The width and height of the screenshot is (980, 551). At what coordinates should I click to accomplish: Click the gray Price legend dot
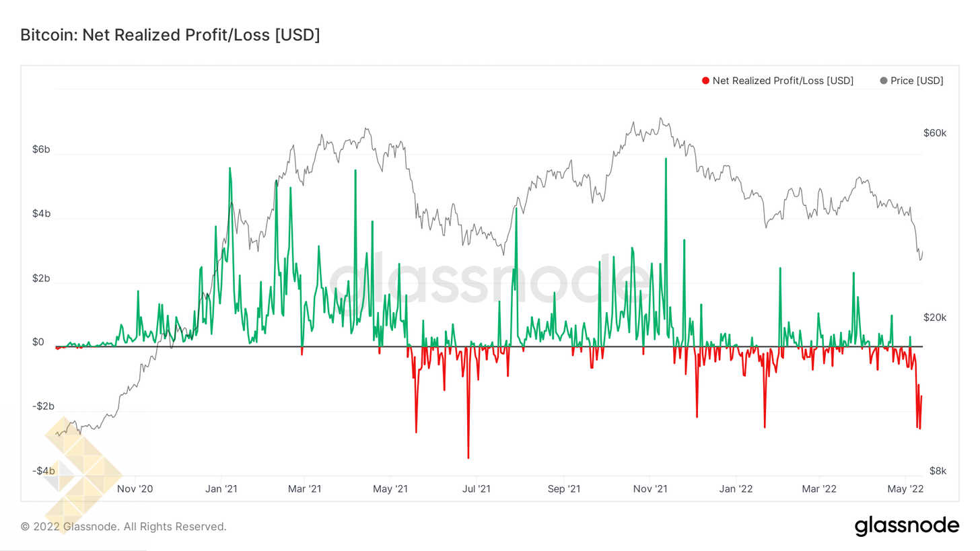[x=883, y=81]
